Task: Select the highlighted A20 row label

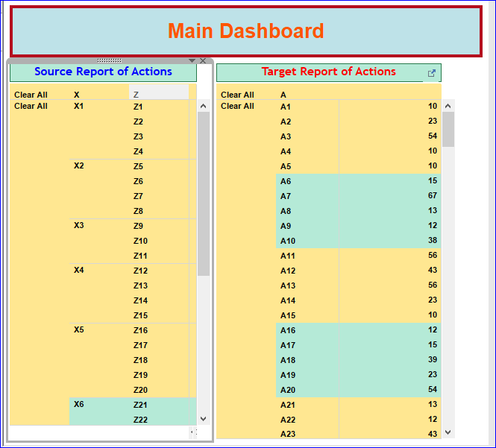Action: 288,390
